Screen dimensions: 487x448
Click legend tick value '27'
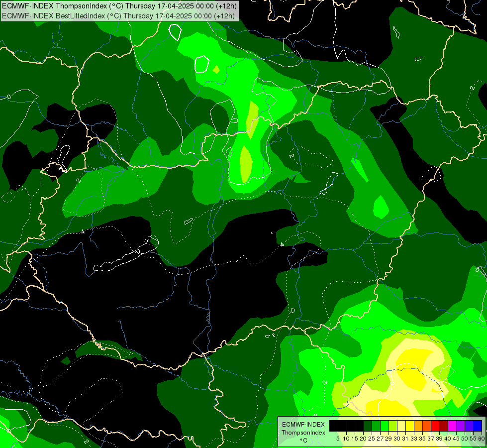[x=380, y=439]
